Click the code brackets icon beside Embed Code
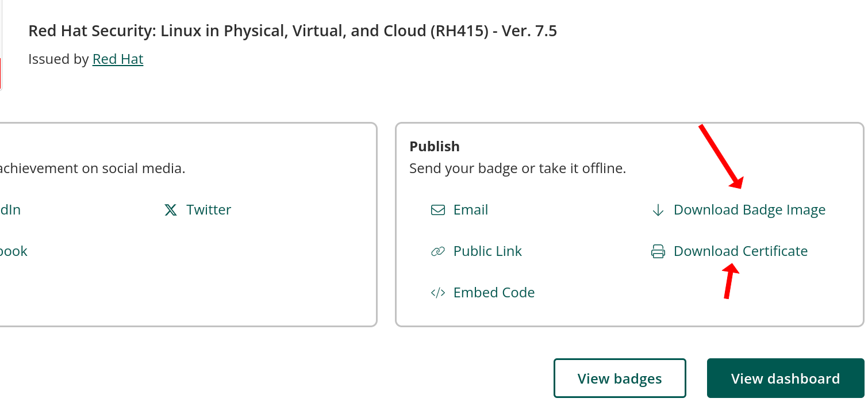 click(437, 292)
